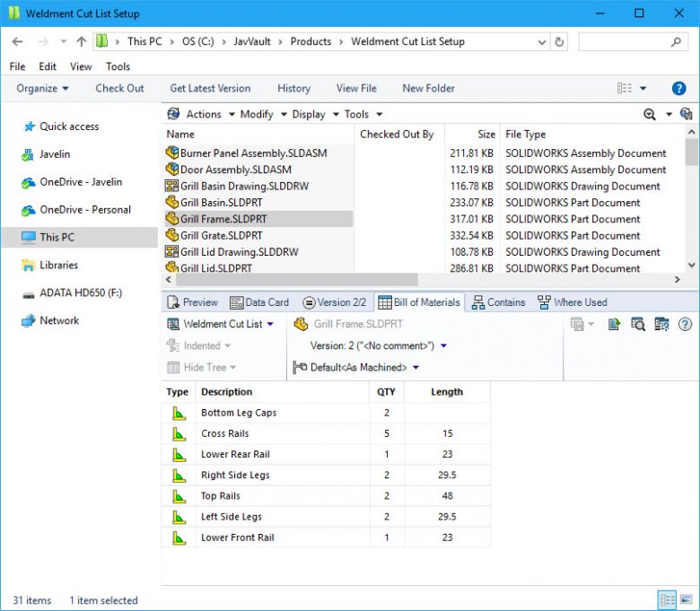Switch to the Data Card tab

(259, 302)
